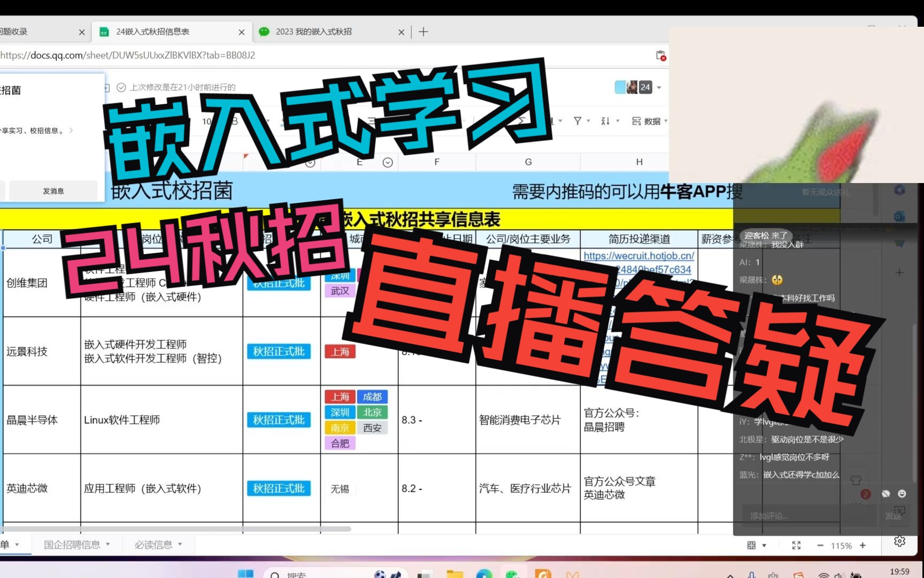Image resolution: width=924 pixels, height=578 pixels.
Task: Open Outlook icon in browser sidebar
Action: [x=899, y=216]
